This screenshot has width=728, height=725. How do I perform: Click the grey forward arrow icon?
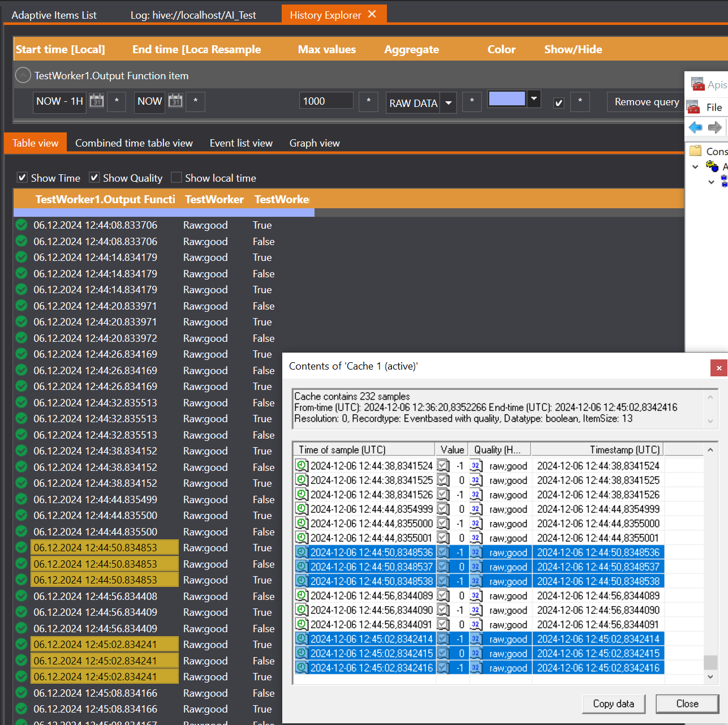[x=715, y=127]
